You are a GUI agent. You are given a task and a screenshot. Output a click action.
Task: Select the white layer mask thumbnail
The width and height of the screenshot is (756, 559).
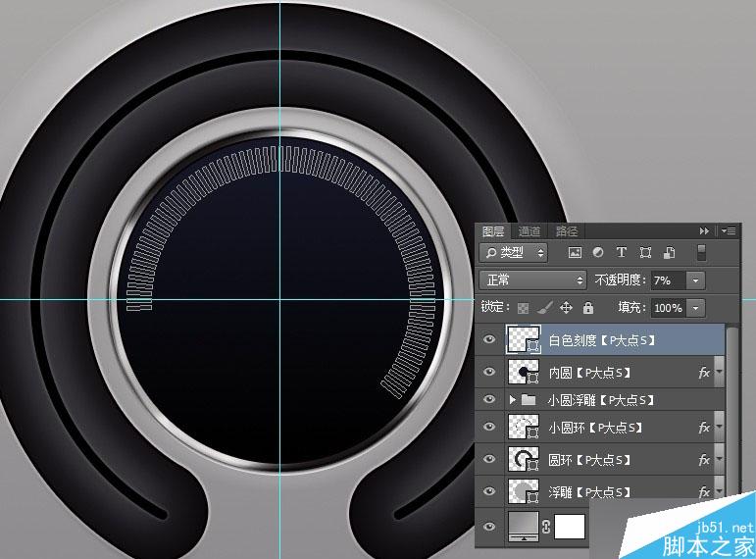[570, 527]
